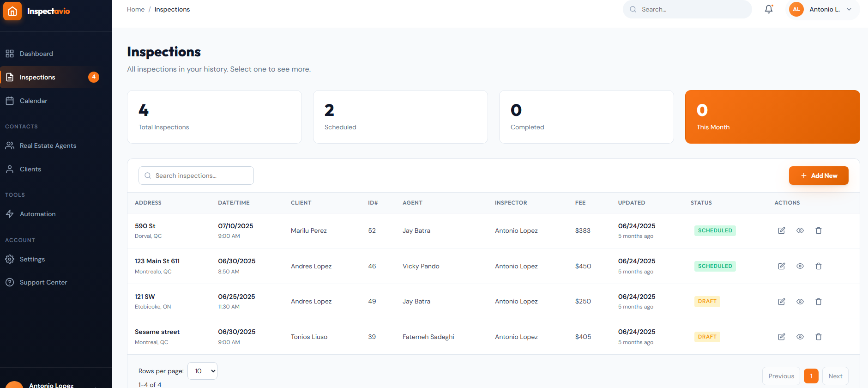Click client Tonios Liuso

click(309, 337)
